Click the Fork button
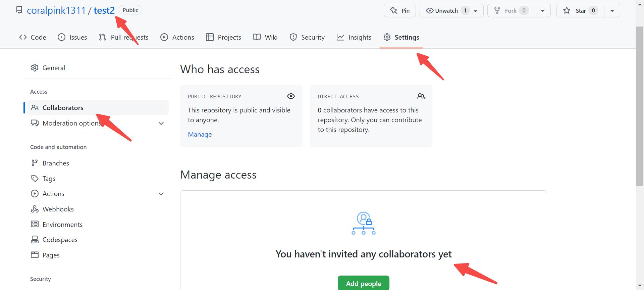The image size is (644, 290). point(511,11)
